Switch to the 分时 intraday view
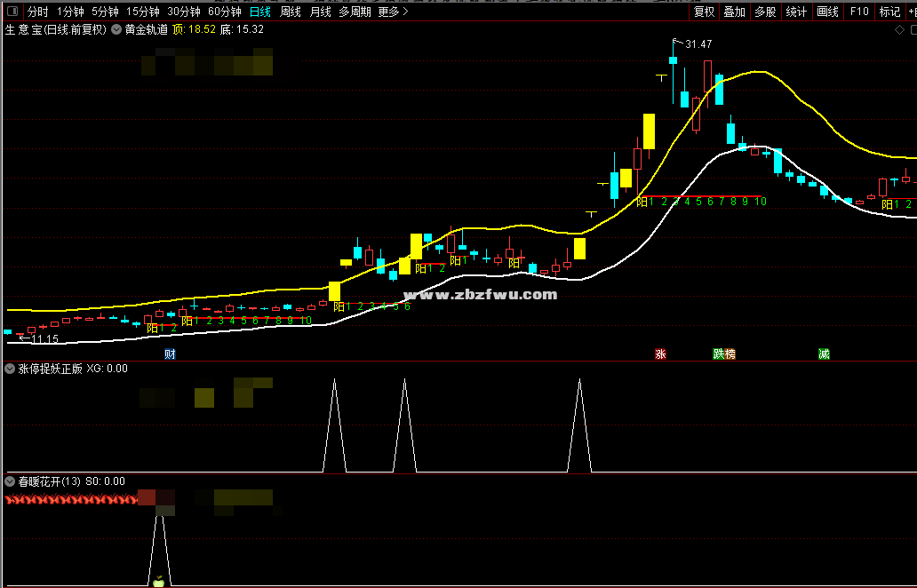This screenshot has width=917, height=588. (x=38, y=12)
